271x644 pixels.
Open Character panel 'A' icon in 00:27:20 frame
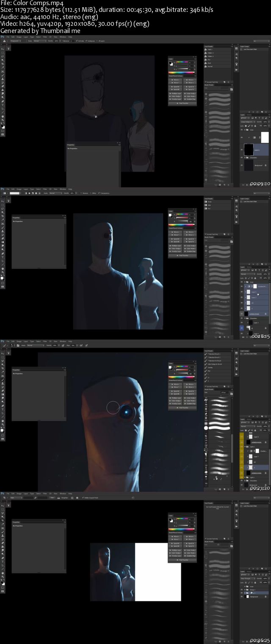tap(237, 359)
